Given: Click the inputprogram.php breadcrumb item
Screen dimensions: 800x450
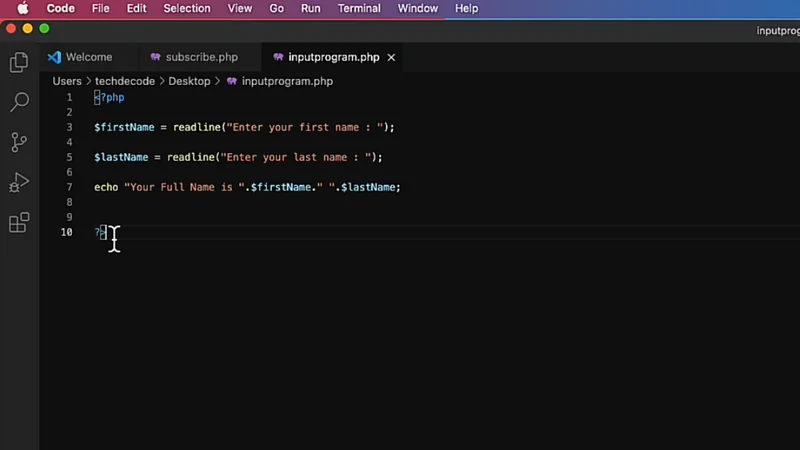Looking at the screenshot, I should coord(287,81).
